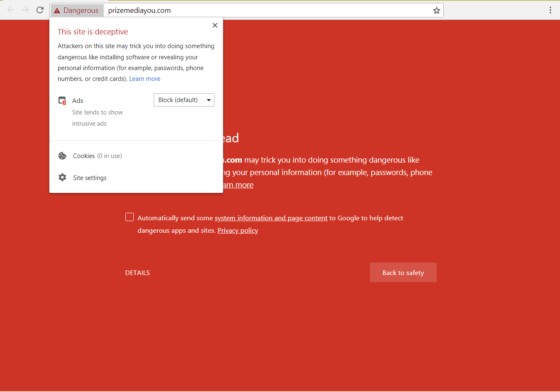The width and height of the screenshot is (560, 392).
Task: Bookmark this page with star icon
Action: point(436,10)
